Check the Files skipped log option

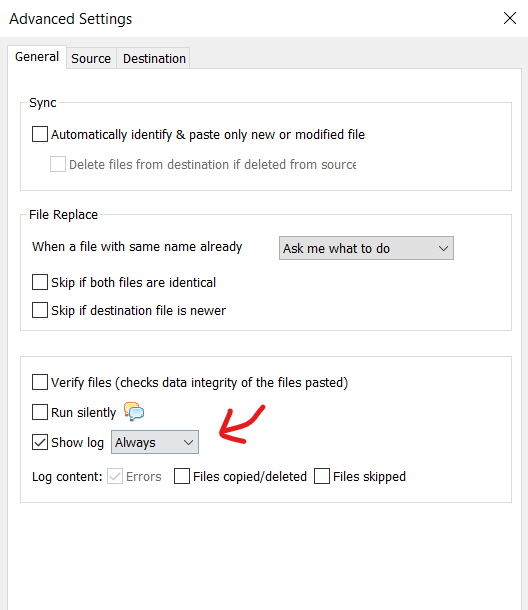(322, 476)
